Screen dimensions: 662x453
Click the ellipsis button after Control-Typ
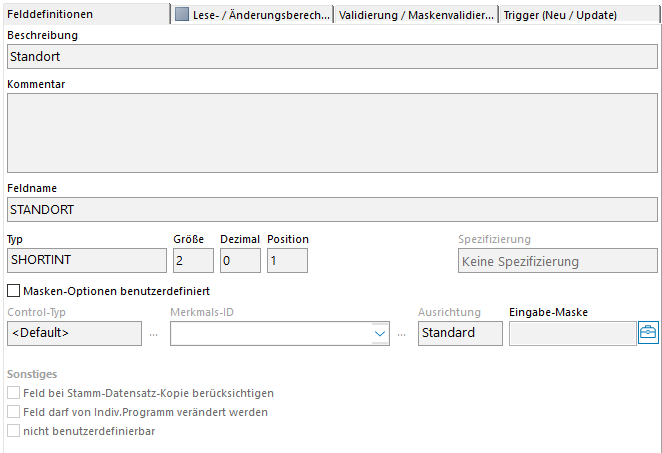[154, 333]
